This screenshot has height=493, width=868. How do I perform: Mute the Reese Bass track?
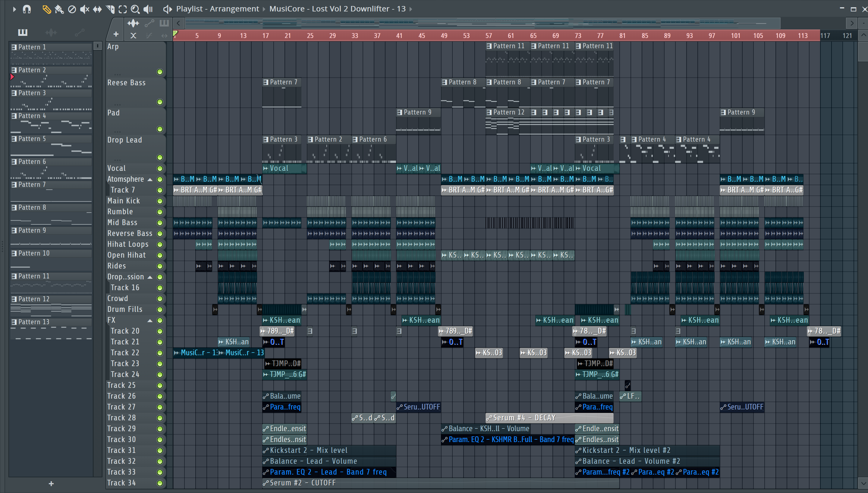pos(160,102)
